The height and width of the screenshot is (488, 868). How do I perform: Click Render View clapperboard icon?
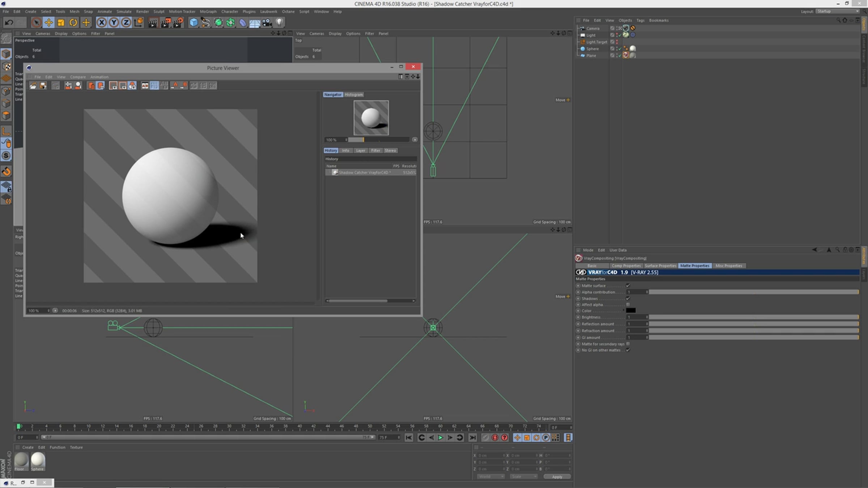(x=153, y=23)
